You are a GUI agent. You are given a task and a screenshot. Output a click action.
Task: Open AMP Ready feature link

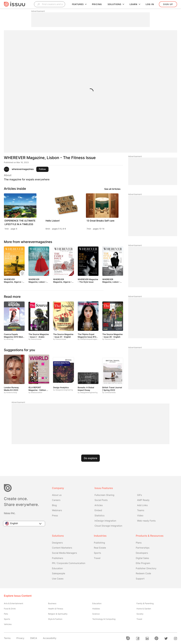[x=143, y=500]
